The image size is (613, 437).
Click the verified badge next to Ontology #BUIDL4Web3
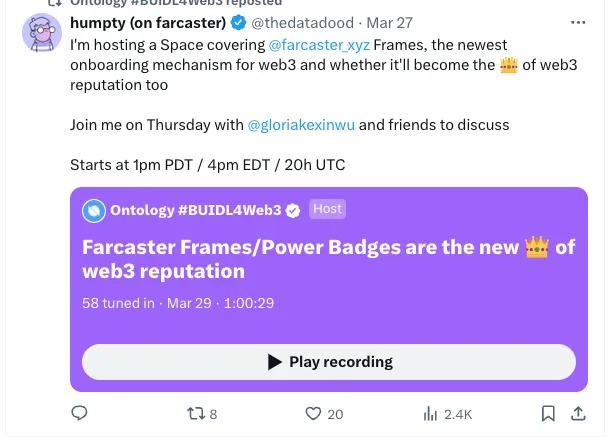(294, 210)
